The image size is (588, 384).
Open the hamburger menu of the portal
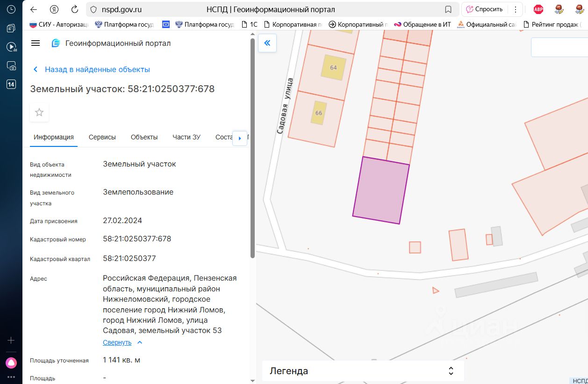[x=36, y=43]
